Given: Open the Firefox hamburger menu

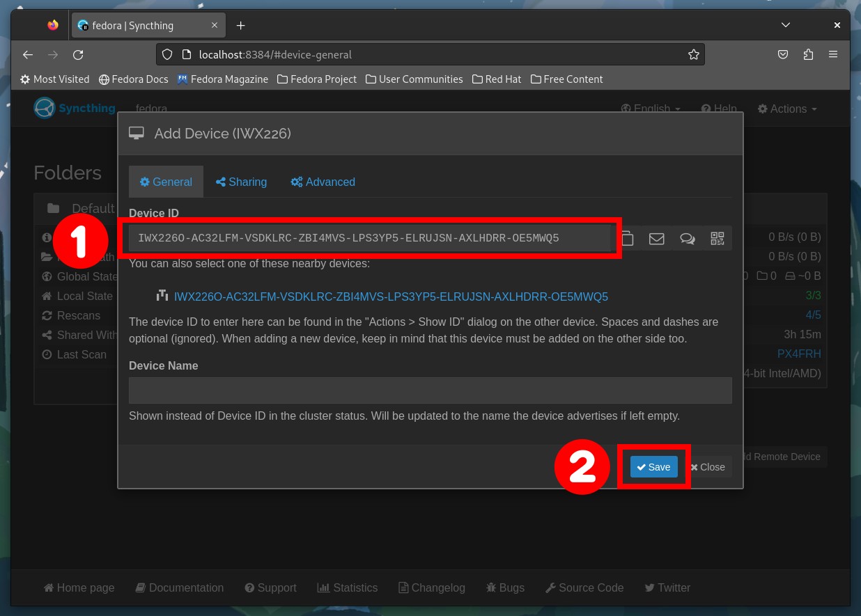Looking at the screenshot, I should 833,54.
